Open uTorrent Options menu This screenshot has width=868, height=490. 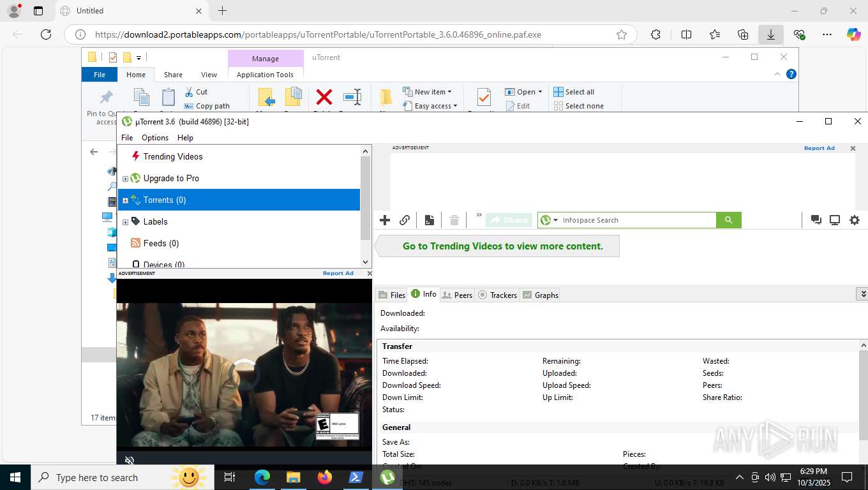[155, 137]
